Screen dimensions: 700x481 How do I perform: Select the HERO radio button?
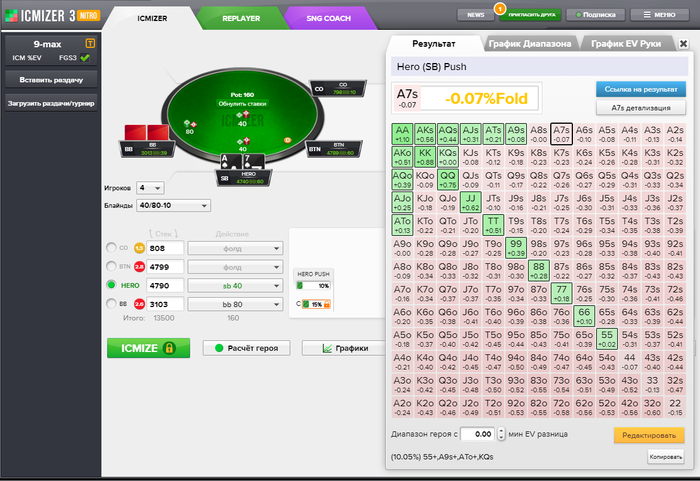[x=111, y=285]
